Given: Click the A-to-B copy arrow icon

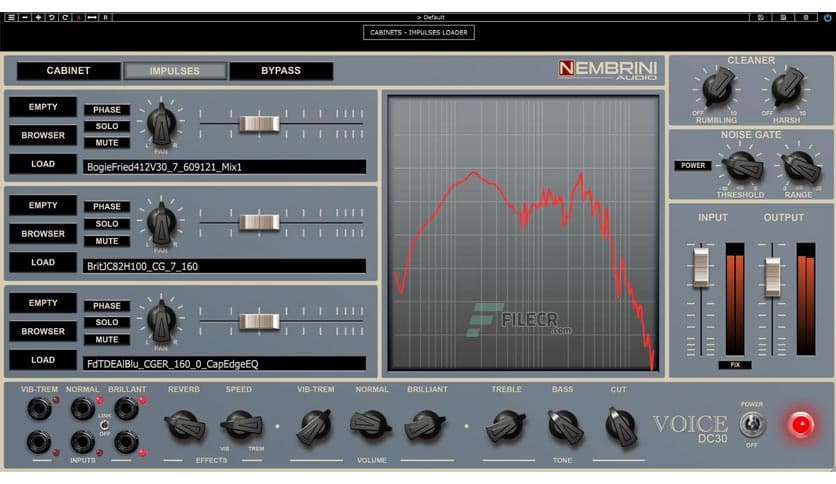Looking at the screenshot, I should coord(92,18).
